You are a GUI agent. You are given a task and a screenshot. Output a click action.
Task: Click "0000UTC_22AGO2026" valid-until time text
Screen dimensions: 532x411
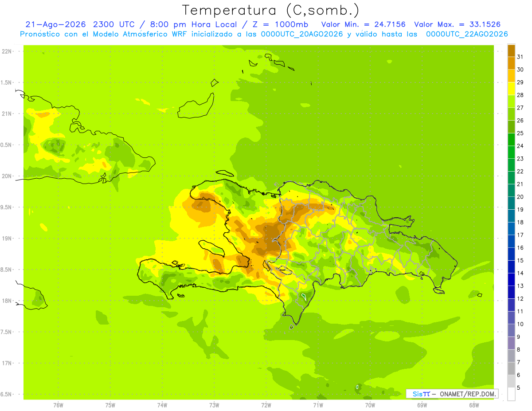(x=467, y=34)
